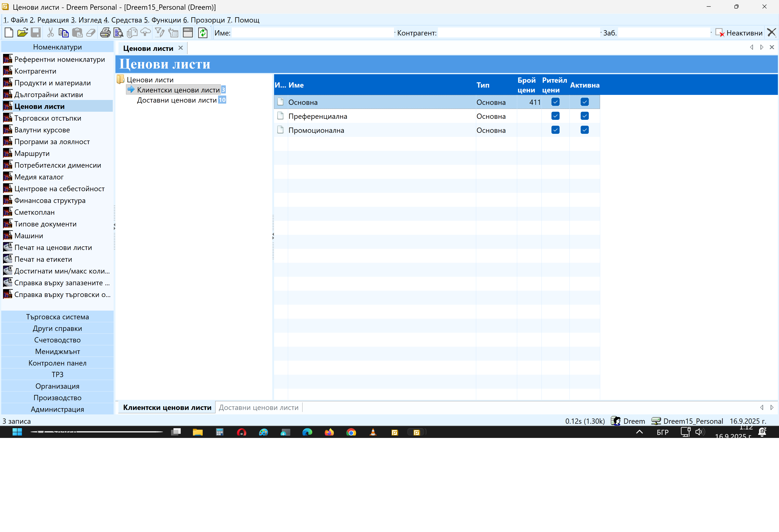
Task: Toggle Ритейл цени checkbox for Основна
Action: [x=555, y=102]
